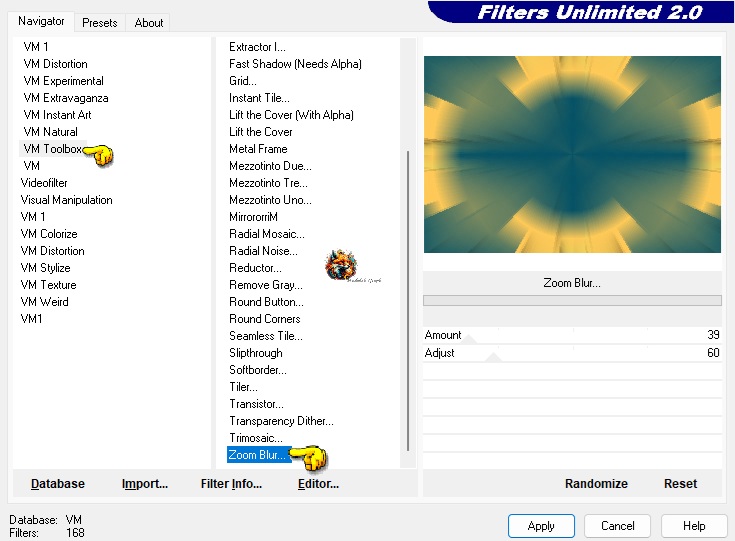The width and height of the screenshot is (735, 541).
Task: Choose the Softborder... filter
Action: click(x=258, y=369)
